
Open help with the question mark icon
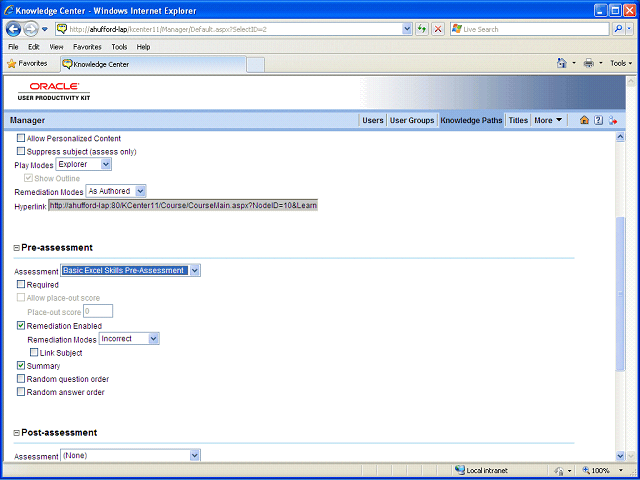(x=598, y=120)
